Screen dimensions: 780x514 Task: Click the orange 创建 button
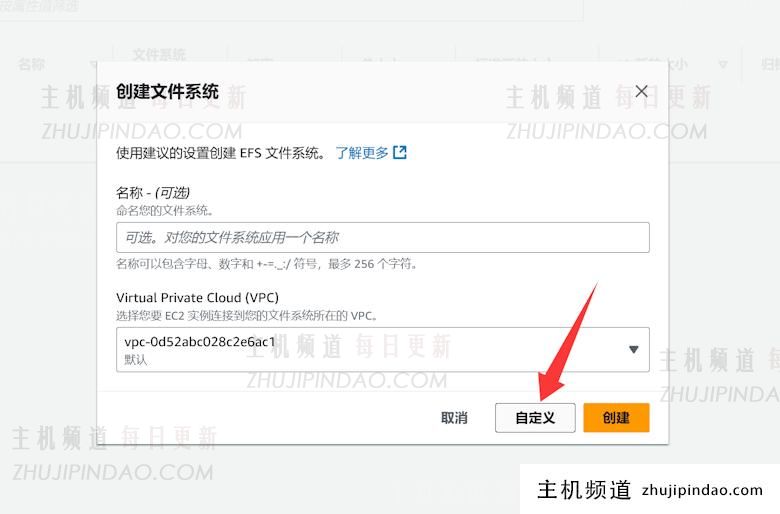click(616, 418)
